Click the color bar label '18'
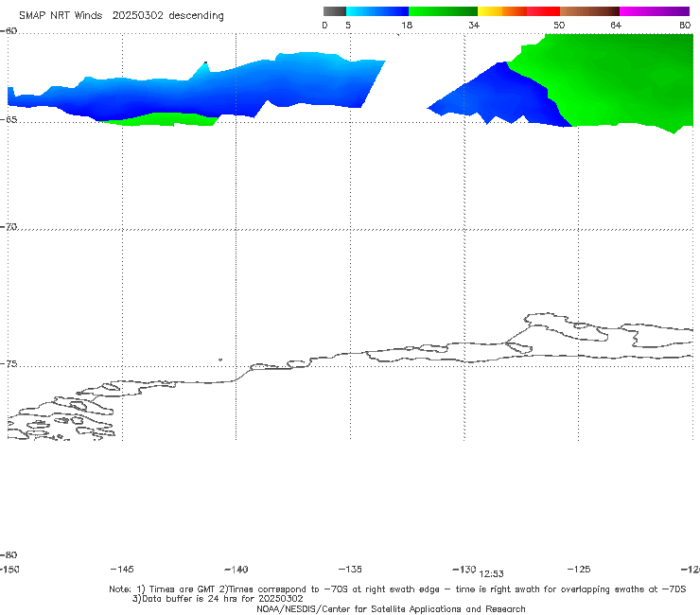 coord(406,26)
